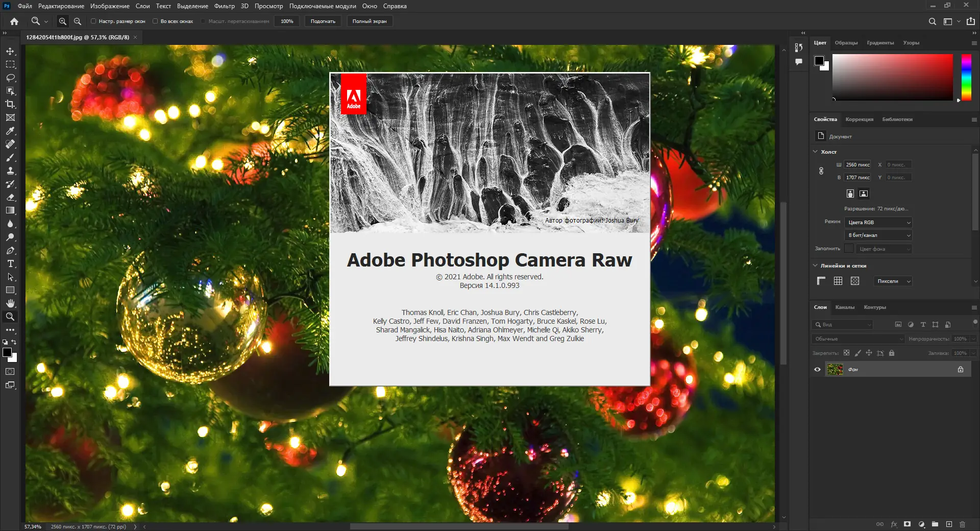Switch to the 'Коррекция' tab
The image size is (980, 531).
860,119
